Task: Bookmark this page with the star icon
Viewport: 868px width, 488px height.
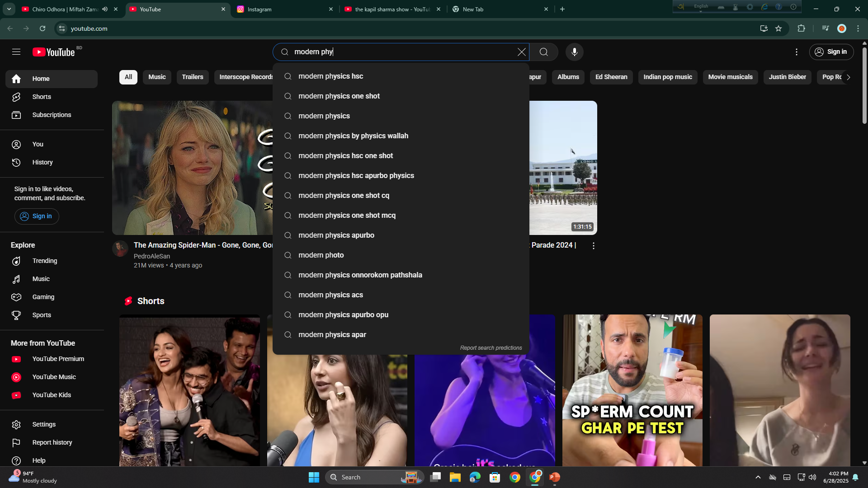Action: (x=778, y=28)
